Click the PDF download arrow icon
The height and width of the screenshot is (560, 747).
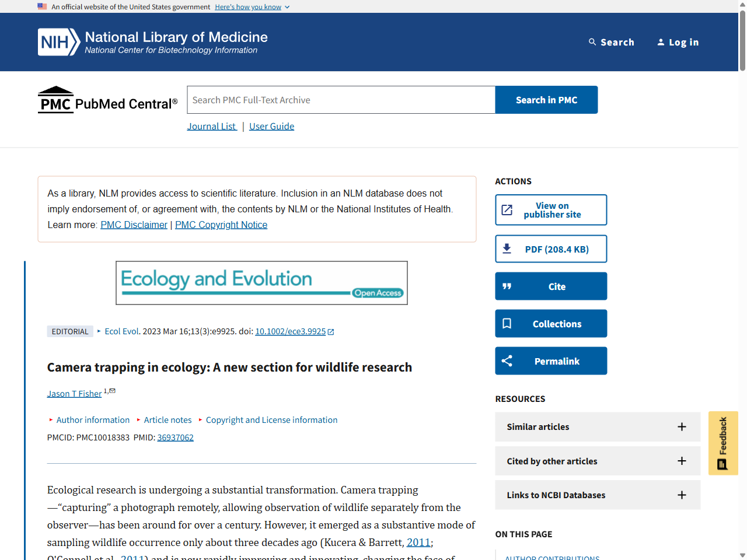click(507, 249)
